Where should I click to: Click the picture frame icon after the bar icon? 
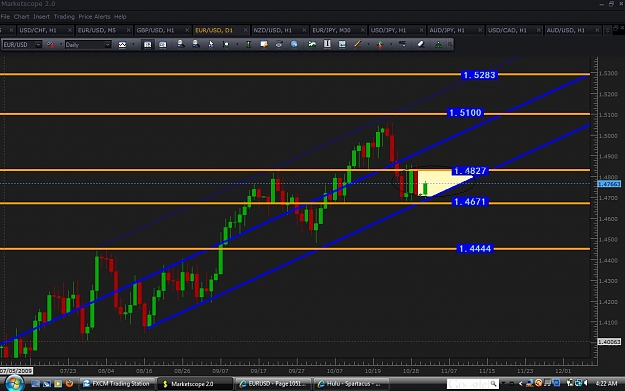[342, 44]
